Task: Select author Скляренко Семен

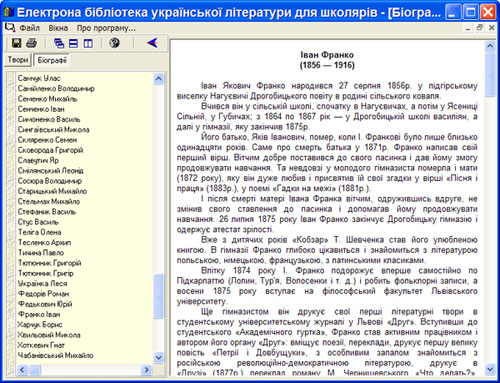Action: point(47,140)
